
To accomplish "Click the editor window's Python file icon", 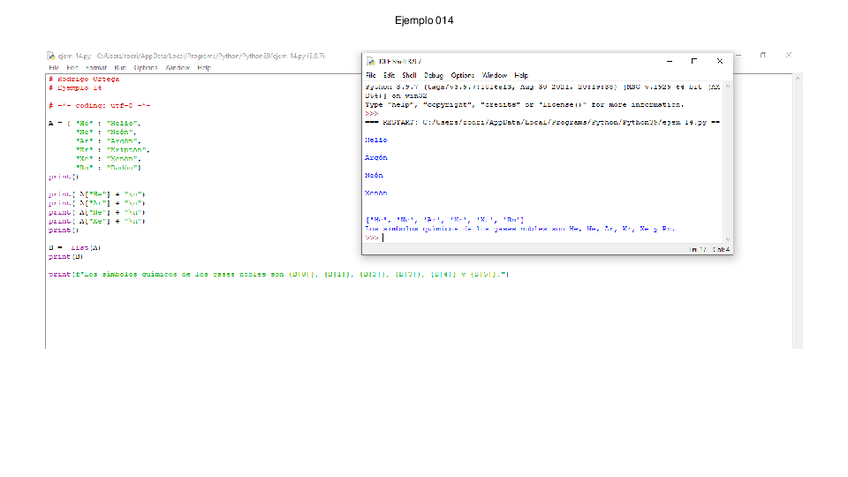I will pyautogui.click(x=51, y=56).
